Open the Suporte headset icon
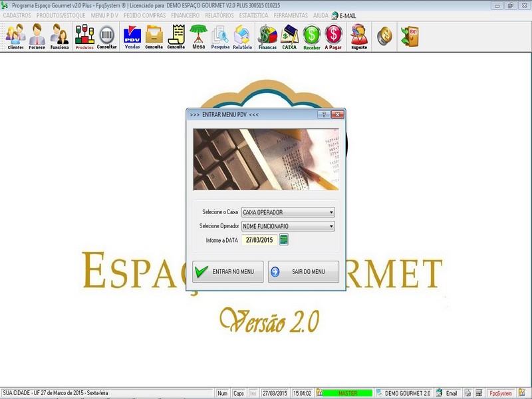Viewport: 532px width, 399px height. [x=359, y=37]
